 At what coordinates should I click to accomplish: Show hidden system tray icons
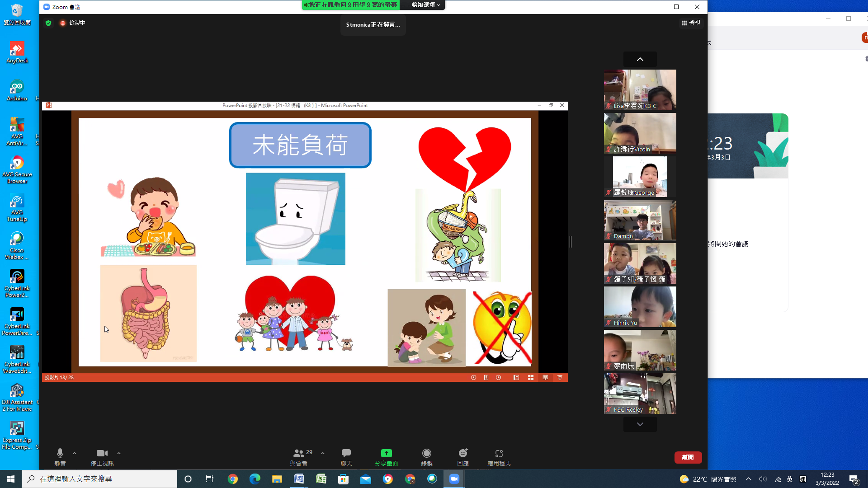coord(749,479)
